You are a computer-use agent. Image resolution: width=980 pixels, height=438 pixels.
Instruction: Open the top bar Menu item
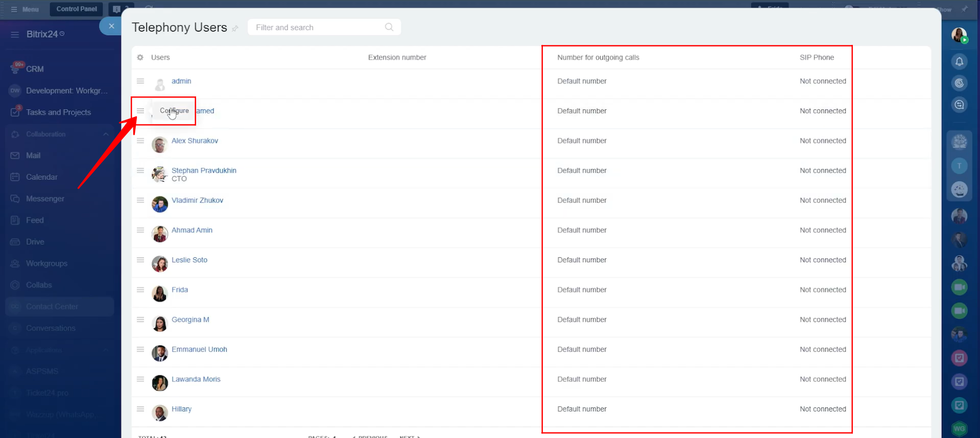[x=25, y=9]
